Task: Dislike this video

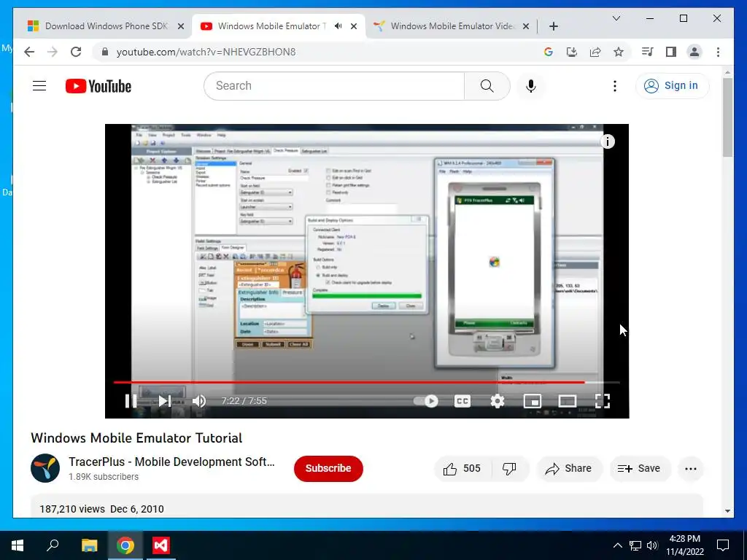Action: pos(509,469)
